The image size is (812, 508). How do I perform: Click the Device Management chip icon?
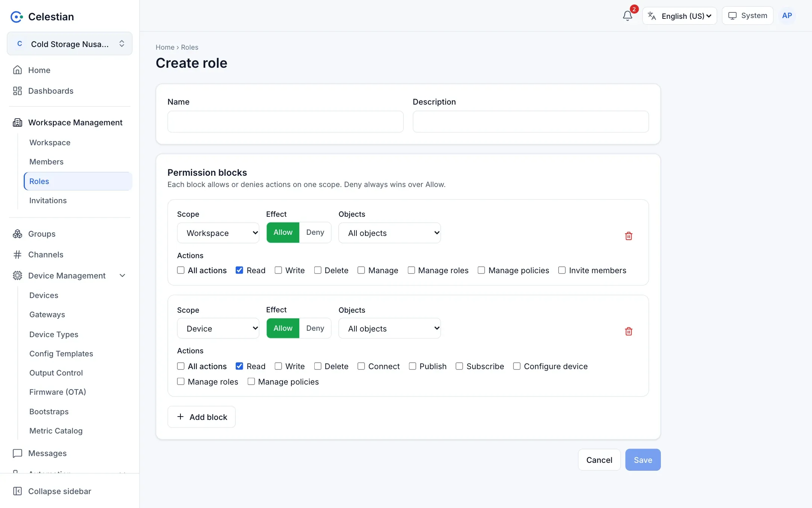[x=17, y=275]
